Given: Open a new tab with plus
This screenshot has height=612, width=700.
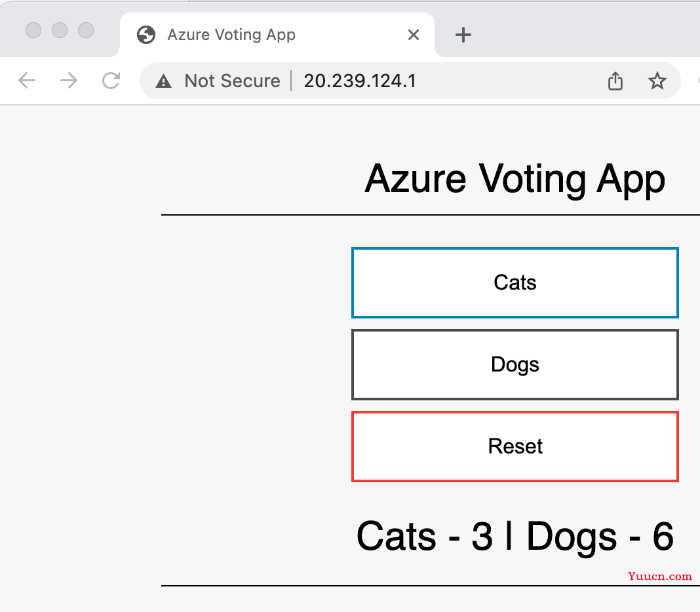Looking at the screenshot, I should [463, 35].
